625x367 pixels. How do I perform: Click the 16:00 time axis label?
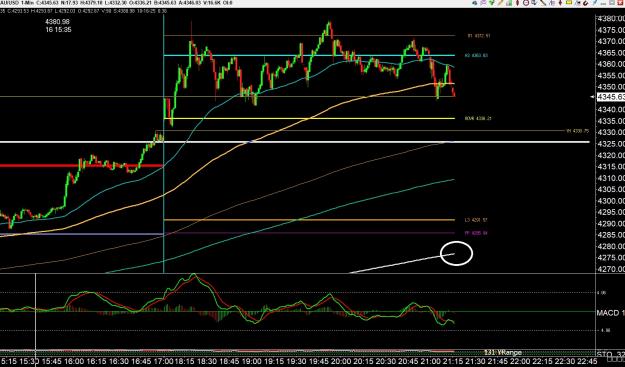[x=75, y=362]
